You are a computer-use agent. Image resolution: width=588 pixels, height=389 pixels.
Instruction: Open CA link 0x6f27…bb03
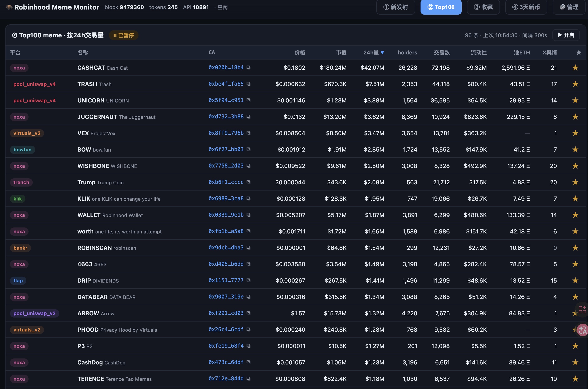point(226,149)
